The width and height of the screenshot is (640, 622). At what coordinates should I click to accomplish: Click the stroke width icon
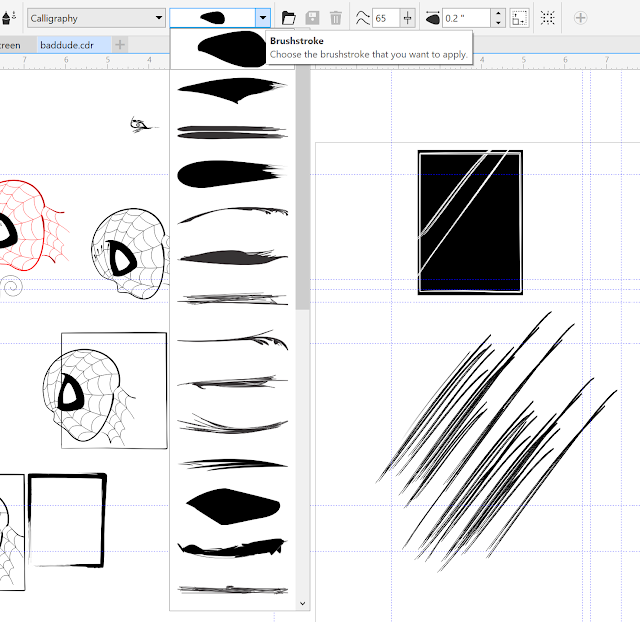pos(433,18)
